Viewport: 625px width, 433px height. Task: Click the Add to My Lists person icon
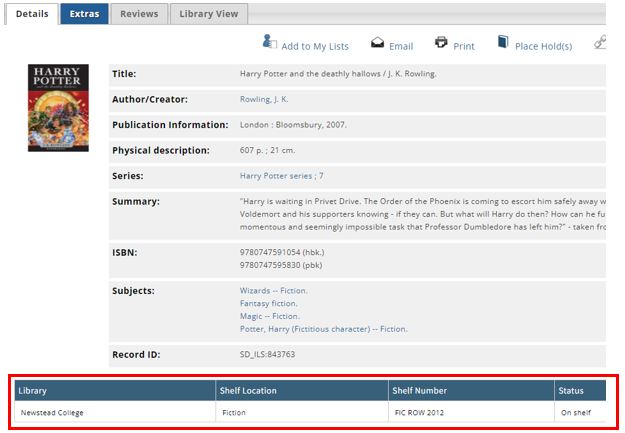tap(269, 42)
